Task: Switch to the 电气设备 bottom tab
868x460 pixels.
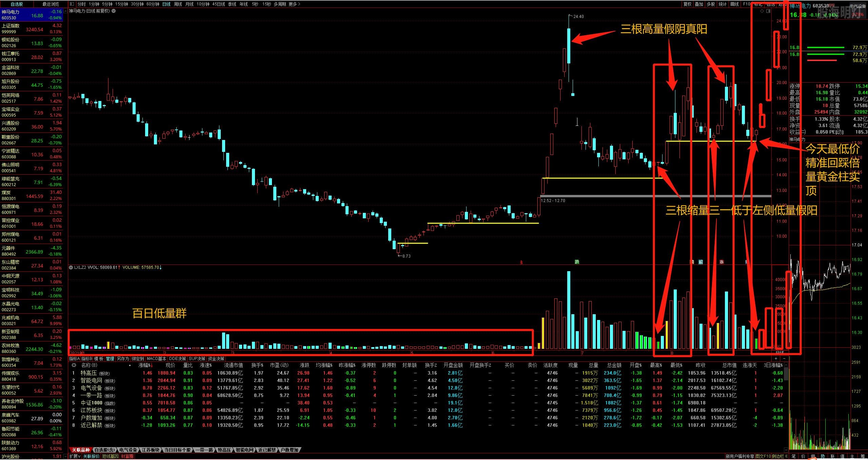Action: pos(128,450)
